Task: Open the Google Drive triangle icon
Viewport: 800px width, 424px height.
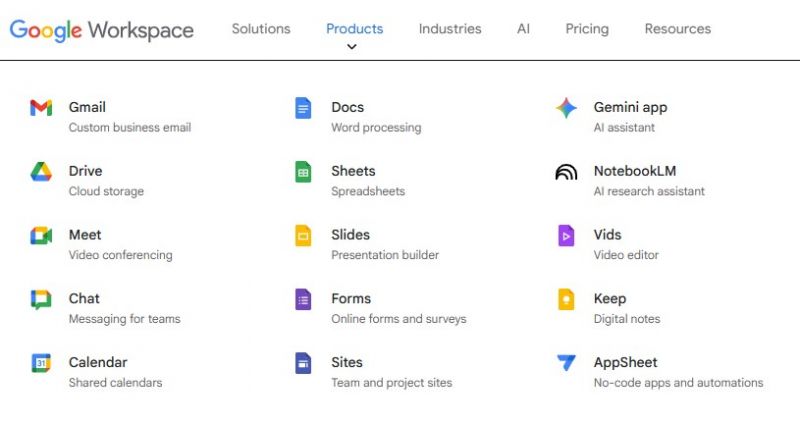Action: tap(41, 172)
